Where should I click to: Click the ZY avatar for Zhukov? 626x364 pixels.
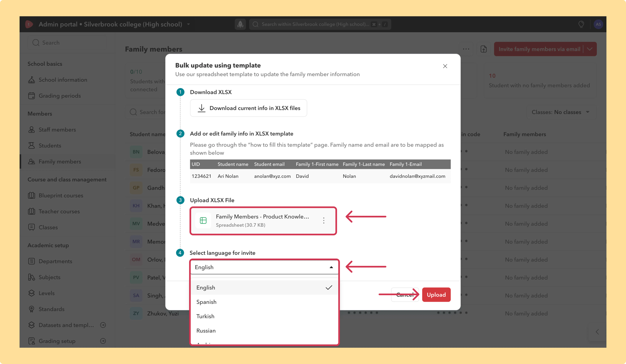(x=136, y=313)
